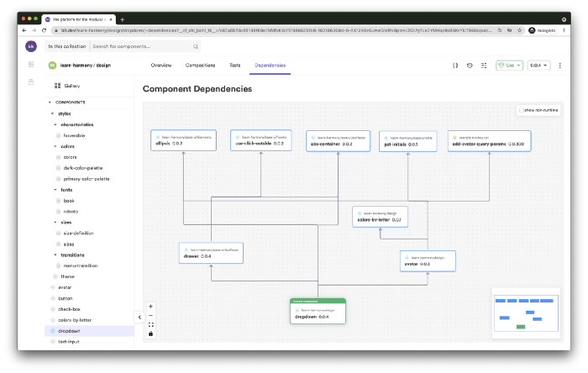Open hoverable in the sidebar tree
This screenshot has height=373, width=588.
[74, 135]
